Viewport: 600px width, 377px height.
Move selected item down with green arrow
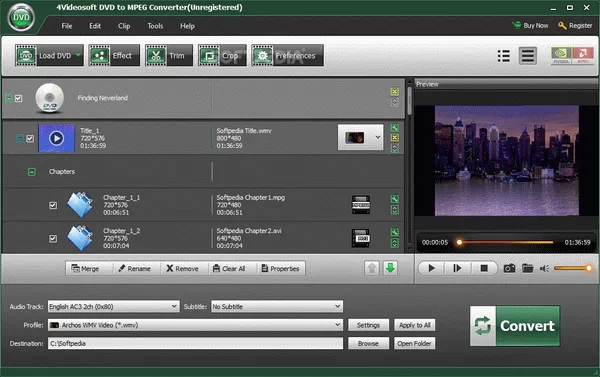click(390, 268)
